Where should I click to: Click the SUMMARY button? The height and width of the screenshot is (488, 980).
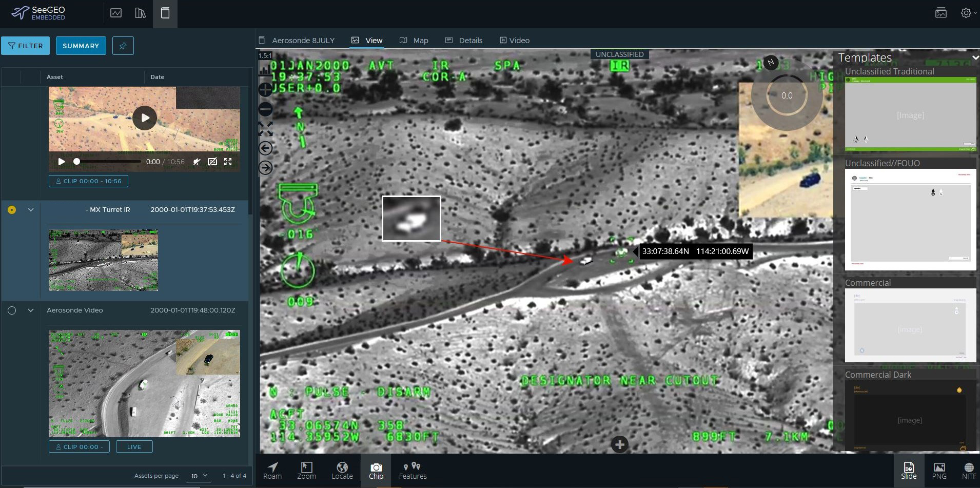point(81,46)
